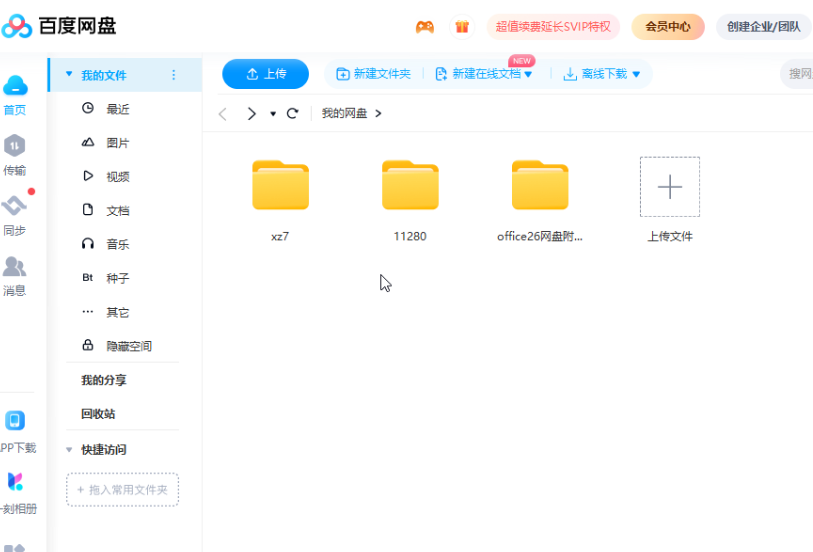Viewport: 813px width, 552px height.
Task: Go to the 首页 home cloud icon
Action: [x=15, y=95]
